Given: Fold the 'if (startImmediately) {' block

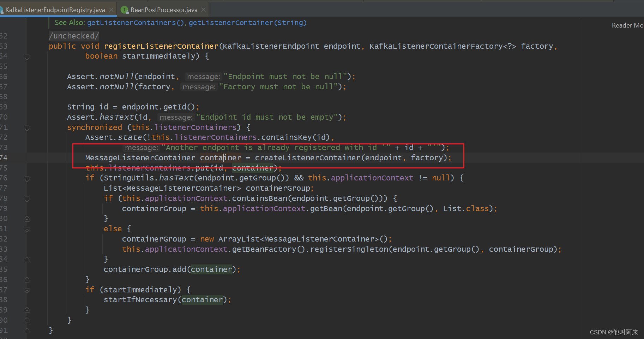Looking at the screenshot, I should click(x=27, y=290).
